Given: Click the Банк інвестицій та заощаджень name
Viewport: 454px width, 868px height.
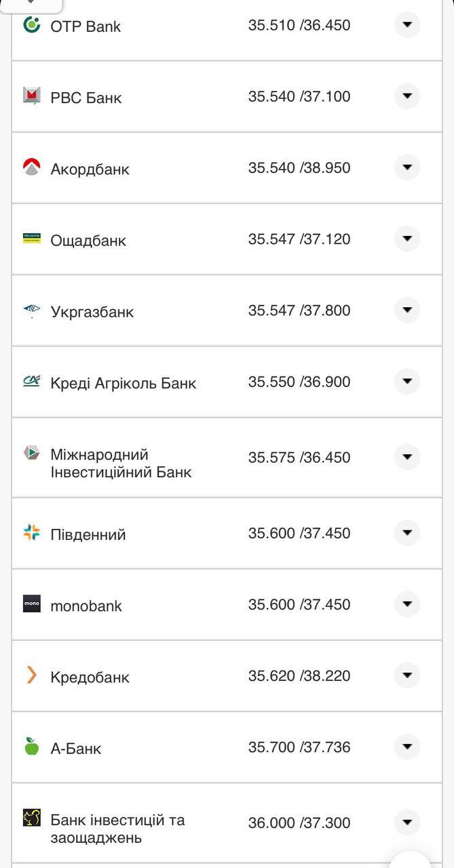Looking at the screenshot, I should [x=117, y=829].
